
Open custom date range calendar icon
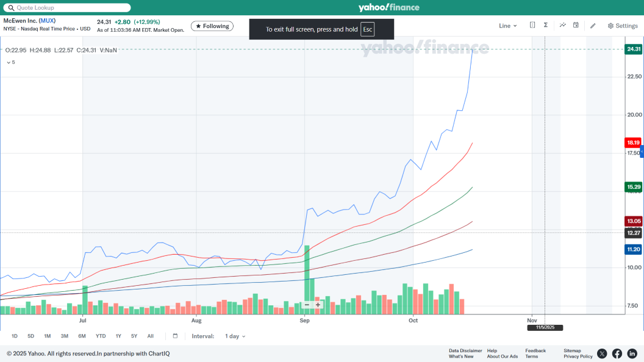[175, 336]
